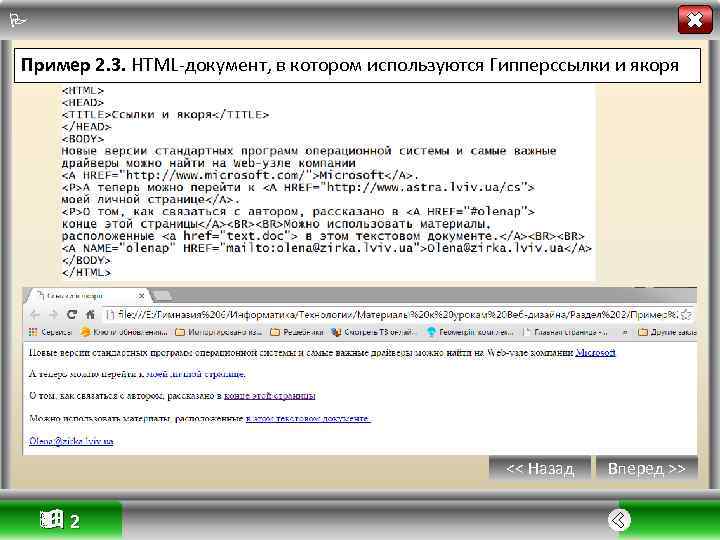Click the Olena@zirka.lviv.ua mail link
The height and width of the screenshot is (540, 720).
pyautogui.click(x=71, y=441)
